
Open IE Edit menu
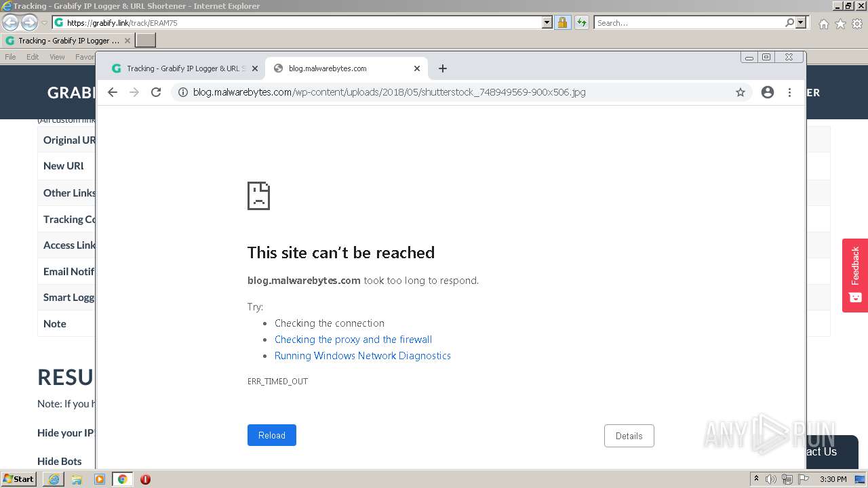[33, 57]
